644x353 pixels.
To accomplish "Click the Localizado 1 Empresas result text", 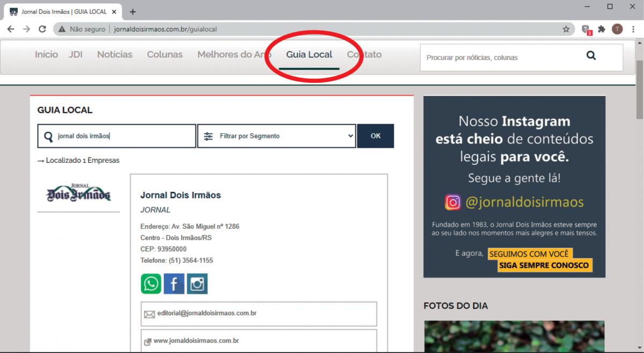I will click(78, 160).
